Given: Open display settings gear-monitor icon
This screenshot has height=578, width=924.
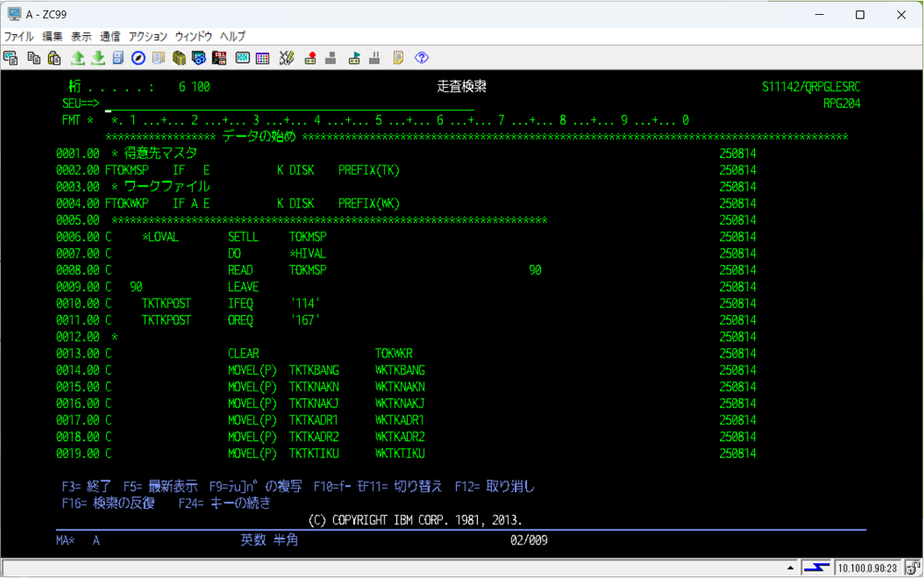Looking at the screenshot, I should [198, 58].
